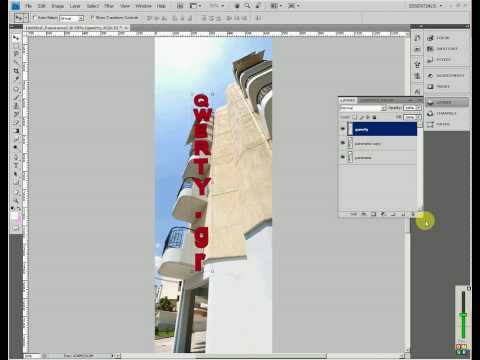Select the Lasso tool
Viewport: 480px width, 360px height.
point(16,54)
